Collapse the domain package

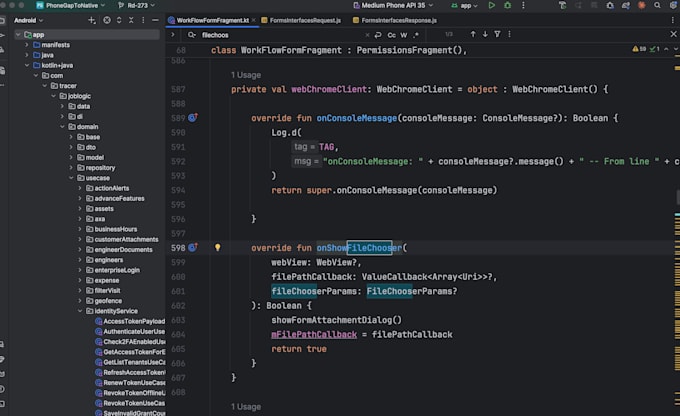(x=62, y=127)
